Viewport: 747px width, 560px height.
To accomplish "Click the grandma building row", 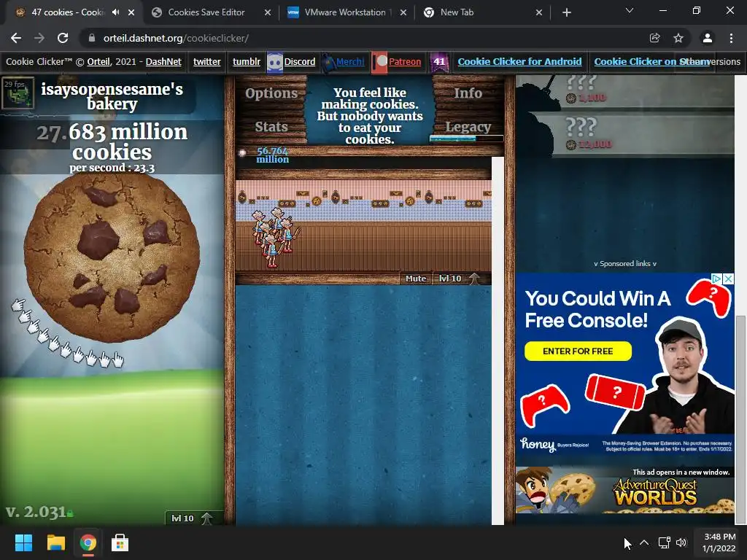I will coord(363,225).
